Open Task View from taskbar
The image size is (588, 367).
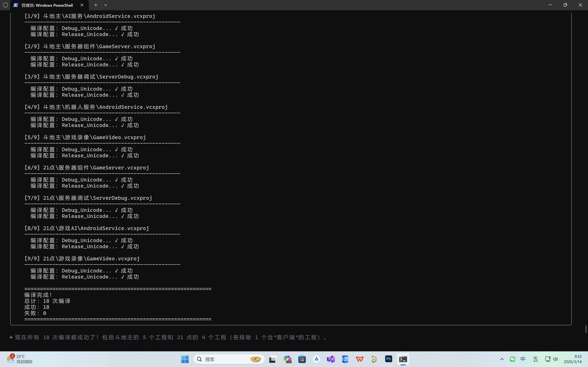coord(273,359)
